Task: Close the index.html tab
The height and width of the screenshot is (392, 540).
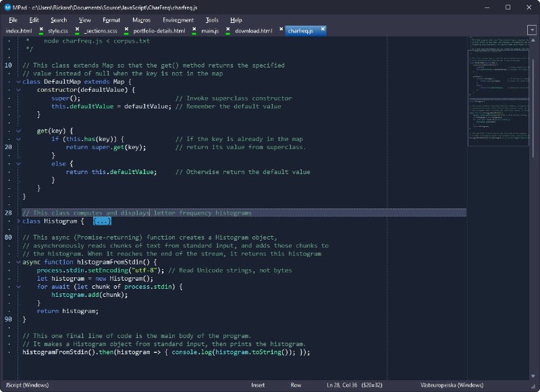Action: point(41,30)
